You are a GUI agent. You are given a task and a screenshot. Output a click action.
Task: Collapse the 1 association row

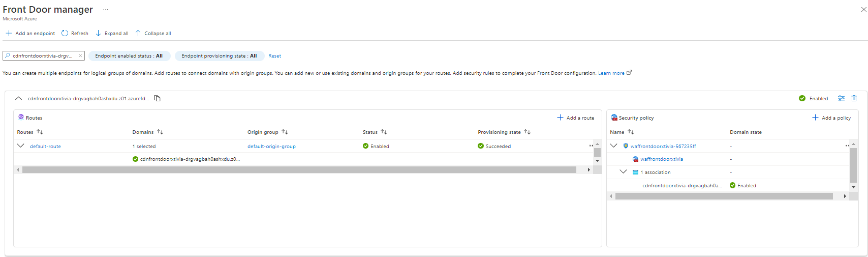click(624, 172)
